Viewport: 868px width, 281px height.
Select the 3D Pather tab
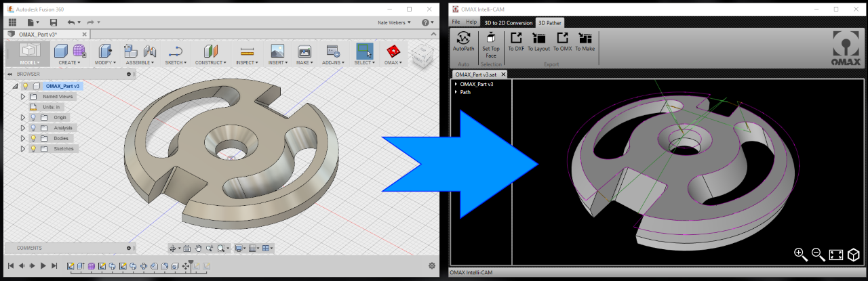click(551, 22)
